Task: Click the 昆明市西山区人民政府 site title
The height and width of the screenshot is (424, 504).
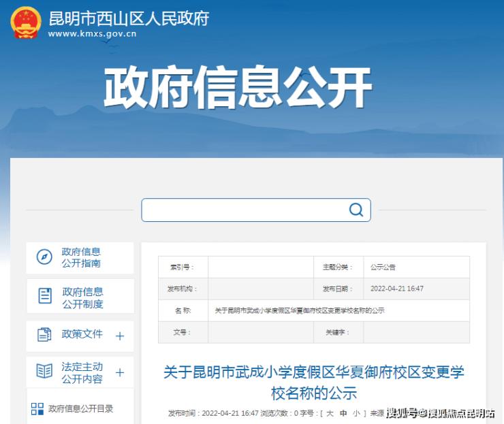Action: (129, 17)
